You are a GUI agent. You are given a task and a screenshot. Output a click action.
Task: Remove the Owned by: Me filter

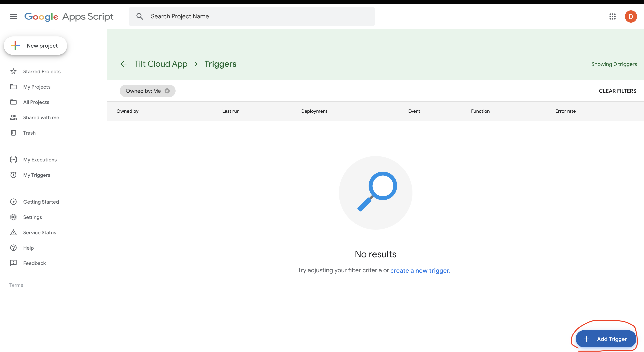pyautogui.click(x=167, y=91)
